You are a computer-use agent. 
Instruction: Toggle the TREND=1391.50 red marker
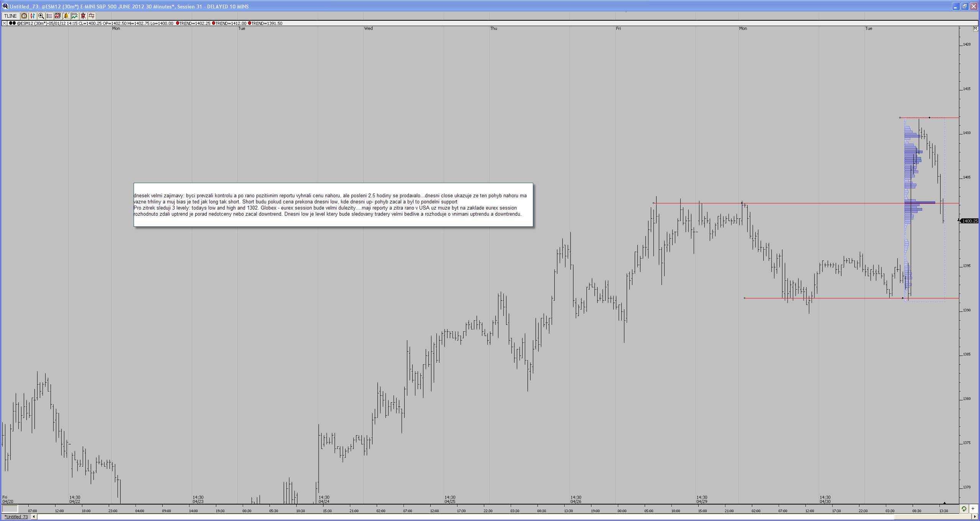(250, 23)
